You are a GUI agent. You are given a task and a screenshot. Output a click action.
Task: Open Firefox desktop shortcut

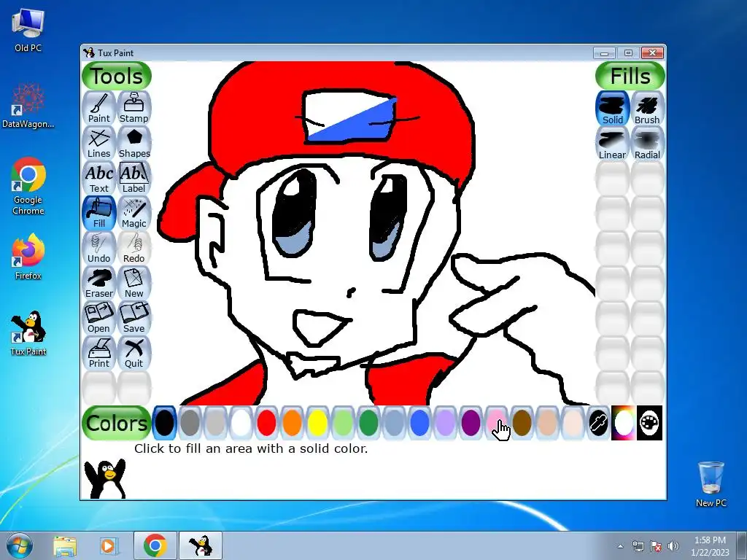point(28,257)
